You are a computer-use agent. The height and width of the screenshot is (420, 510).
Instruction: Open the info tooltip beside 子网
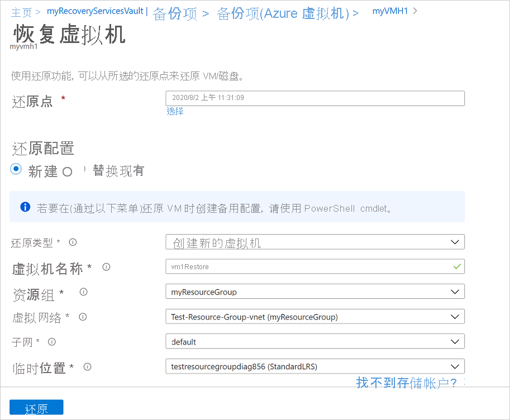(51, 342)
